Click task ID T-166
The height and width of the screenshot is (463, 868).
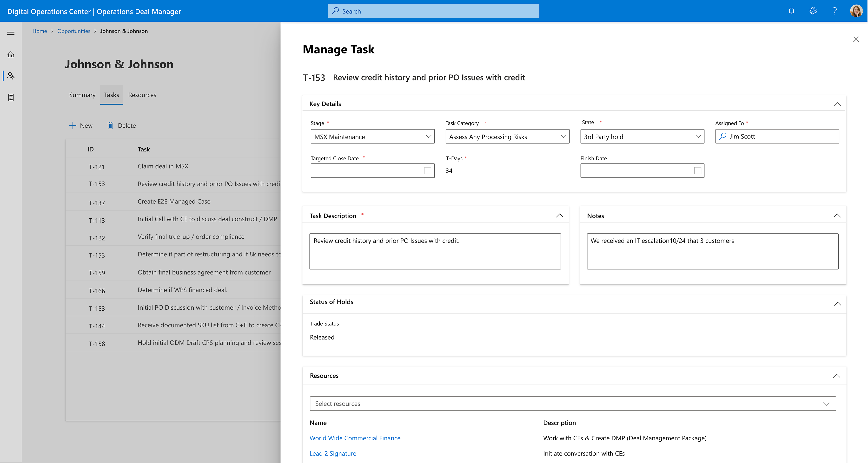tap(97, 291)
